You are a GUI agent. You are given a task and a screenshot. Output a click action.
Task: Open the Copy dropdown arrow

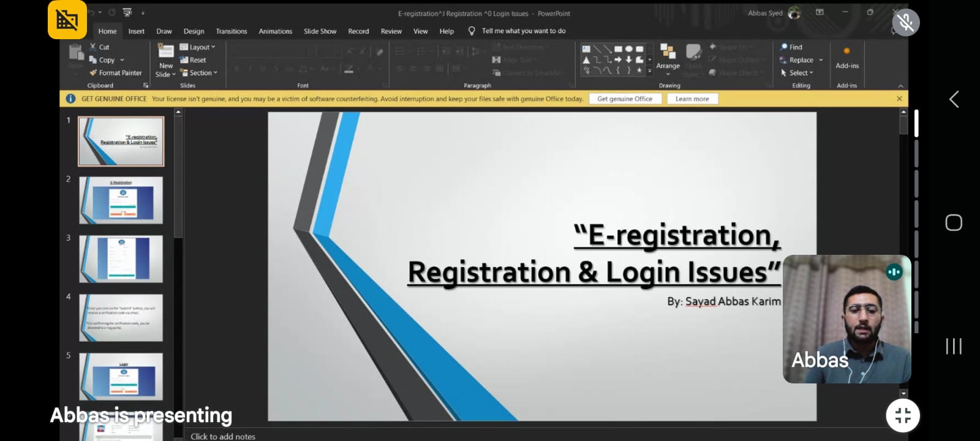(x=122, y=60)
